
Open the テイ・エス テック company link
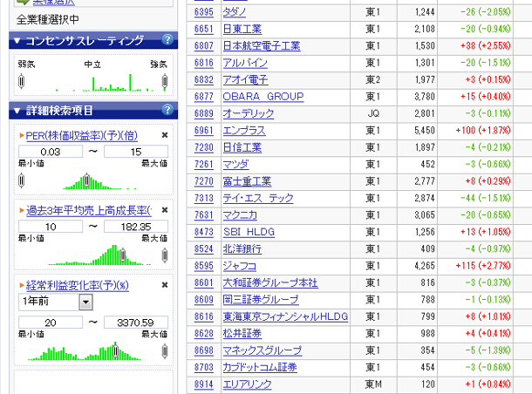pos(258,199)
